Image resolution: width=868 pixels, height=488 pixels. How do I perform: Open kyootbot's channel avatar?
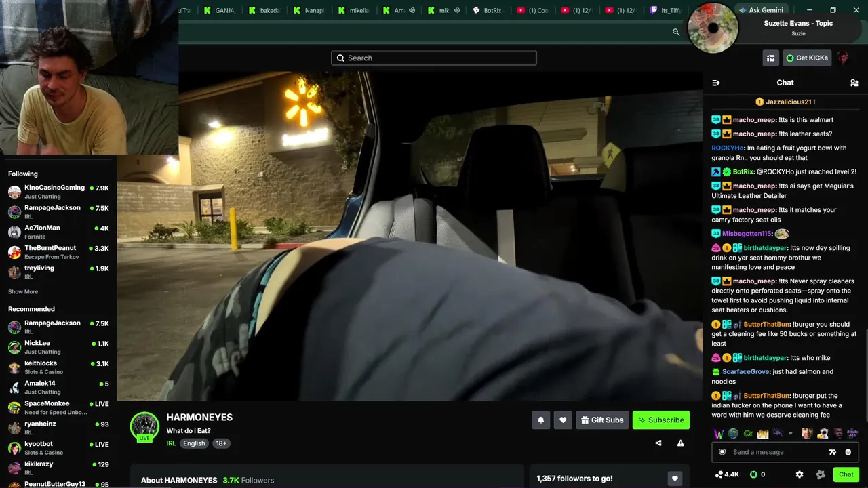[14, 448]
